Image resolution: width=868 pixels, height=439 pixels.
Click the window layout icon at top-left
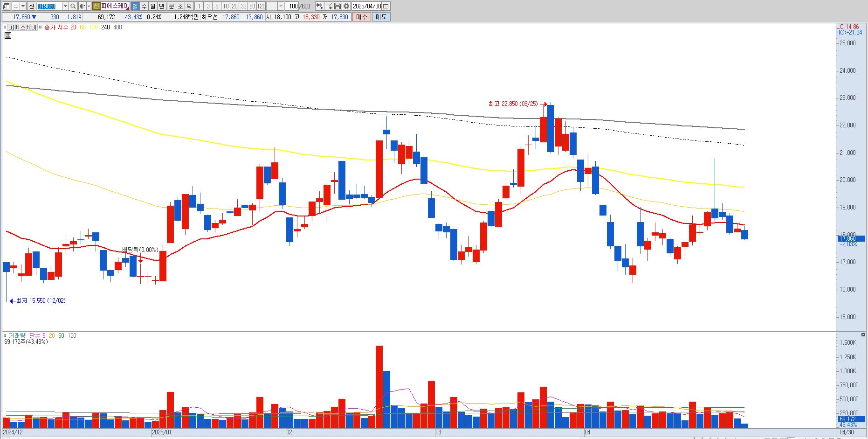click(7, 6)
